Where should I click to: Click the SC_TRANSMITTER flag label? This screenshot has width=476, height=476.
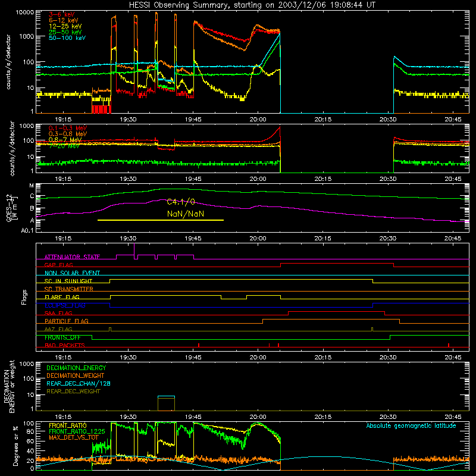[68, 289]
